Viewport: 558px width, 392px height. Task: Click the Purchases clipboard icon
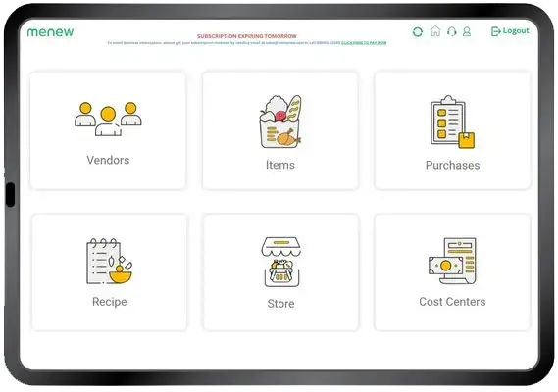452,122
